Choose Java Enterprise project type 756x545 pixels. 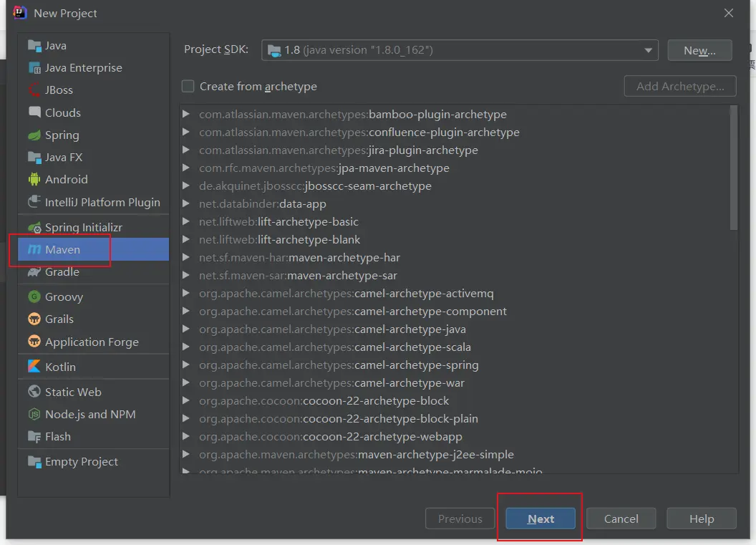[x=83, y=68]
